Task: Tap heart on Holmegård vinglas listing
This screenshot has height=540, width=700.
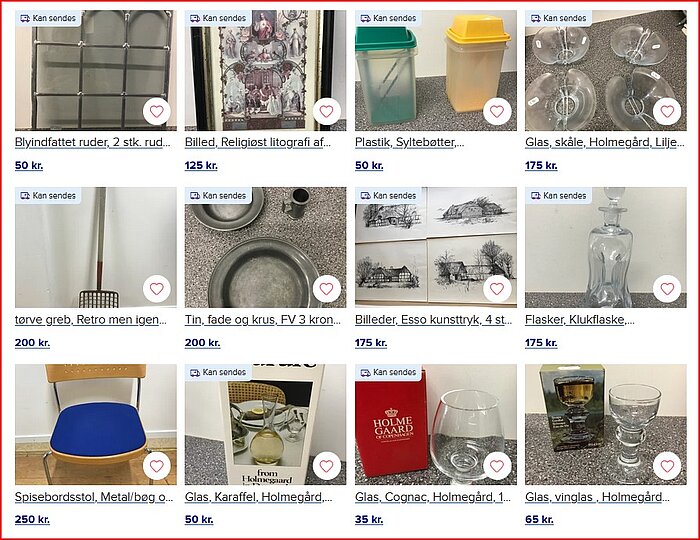Action: click(x=667, y=466)
